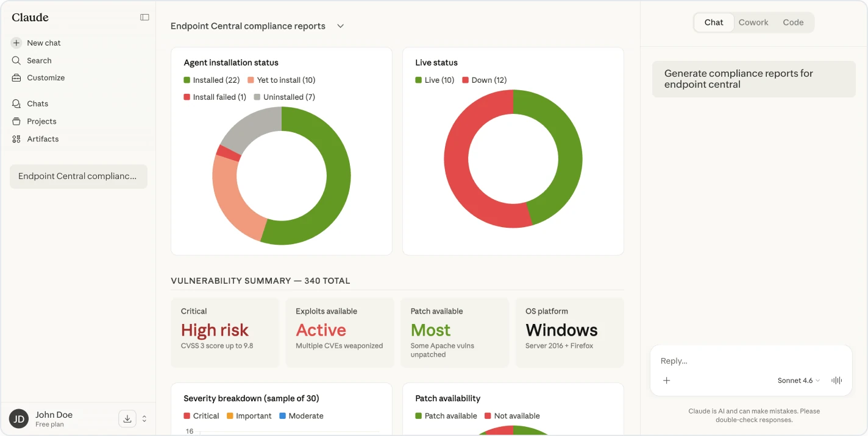
Task: Open the Sonnet 4.6 model selector
Action: point(799,381)
